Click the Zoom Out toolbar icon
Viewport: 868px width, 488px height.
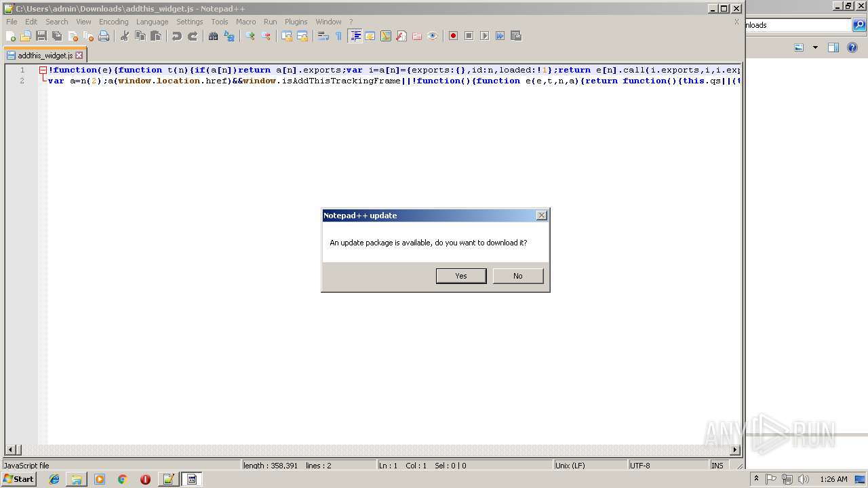pos(266,36)
